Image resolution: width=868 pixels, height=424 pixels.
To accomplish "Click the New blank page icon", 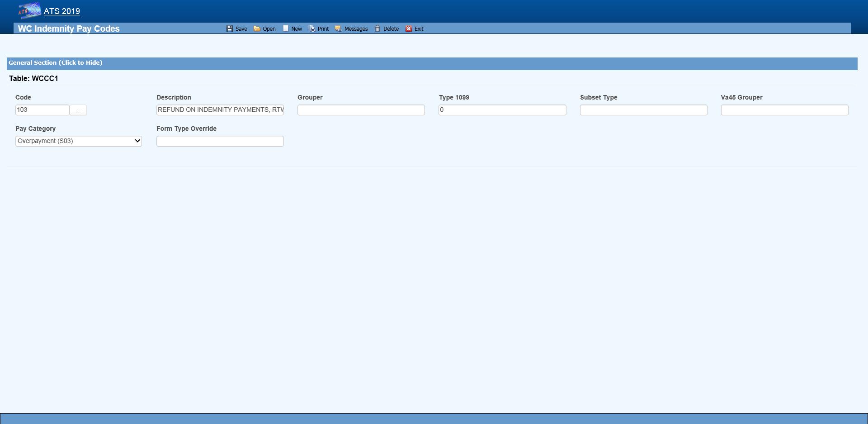I will coord(286,29).
